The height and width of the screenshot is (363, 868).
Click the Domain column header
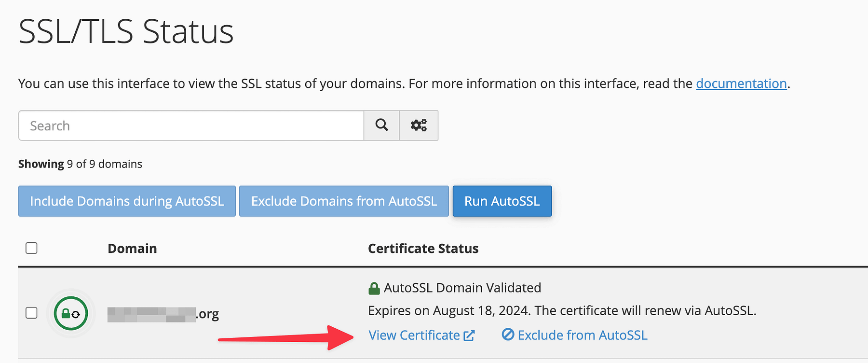[132, 248]
